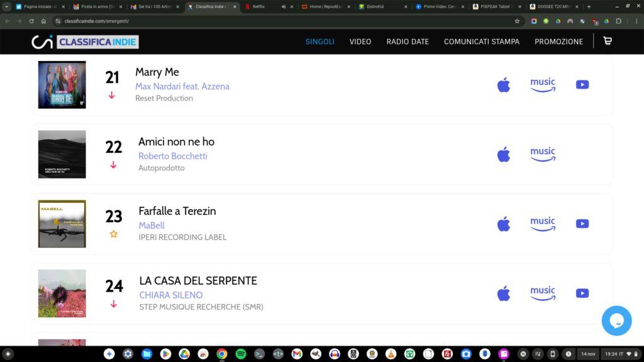644x362 pixels.
Task: Open Amazon Music for Farfalle a Terezin
Action: 543,224
